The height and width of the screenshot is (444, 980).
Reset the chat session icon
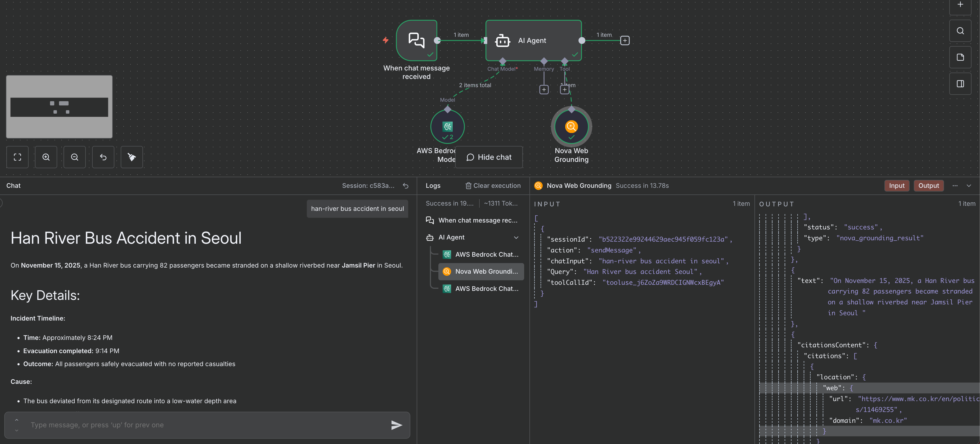406,186
